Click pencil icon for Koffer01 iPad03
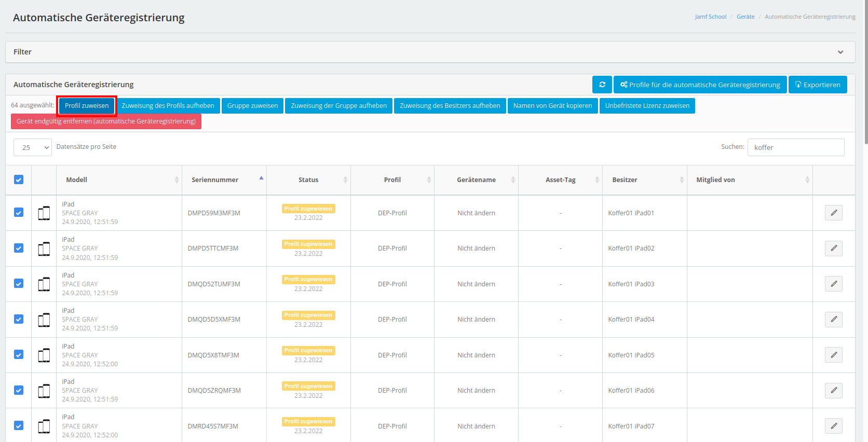 point(833,284)
